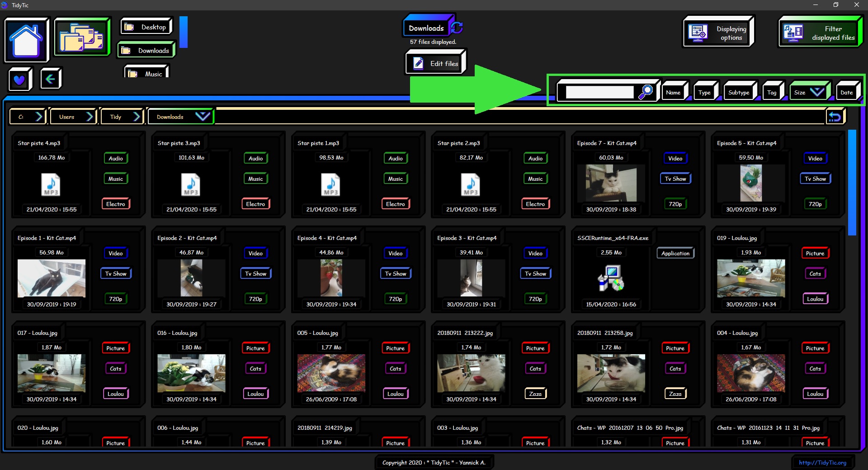Click Cats subtype on 017 - Loulou.jpg

[116, 368]
